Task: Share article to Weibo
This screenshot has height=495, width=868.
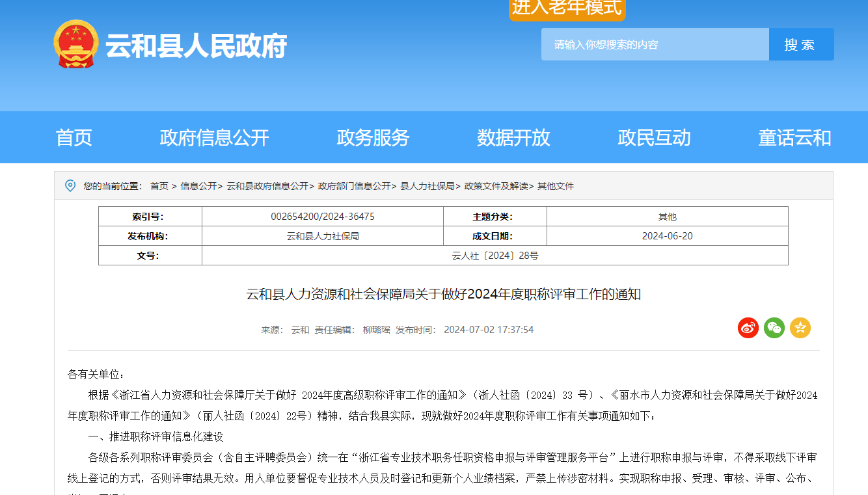Action: pos(748,328)
